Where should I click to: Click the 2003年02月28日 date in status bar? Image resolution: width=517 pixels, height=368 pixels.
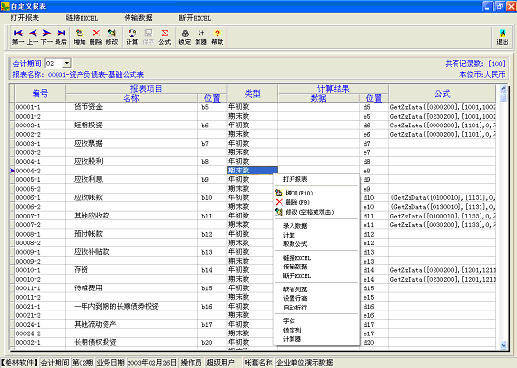[152, 363]
